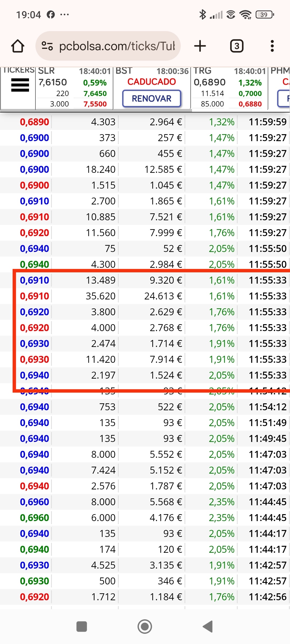Open the tab switcher showing 3 tabs
The height and width of the screenshot is (644, 290).
tap(237, 46)
